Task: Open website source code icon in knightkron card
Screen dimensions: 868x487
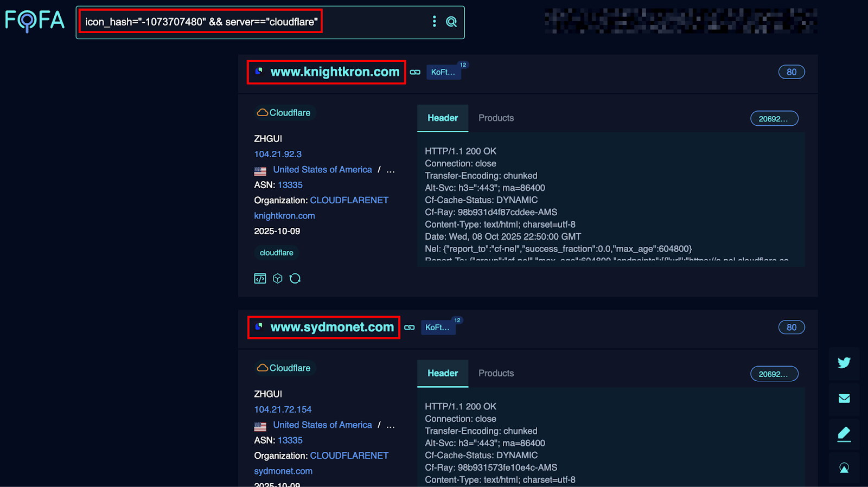Action: click(x=260, y=278)
